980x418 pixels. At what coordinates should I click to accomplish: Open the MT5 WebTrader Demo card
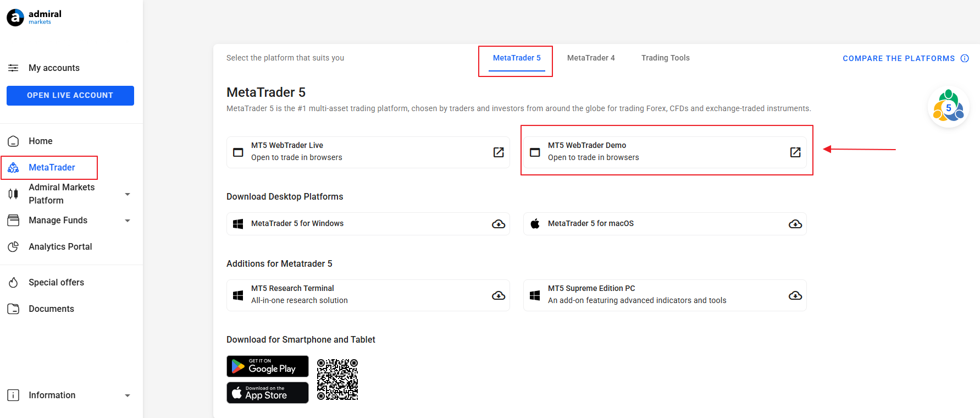[665, 152]
